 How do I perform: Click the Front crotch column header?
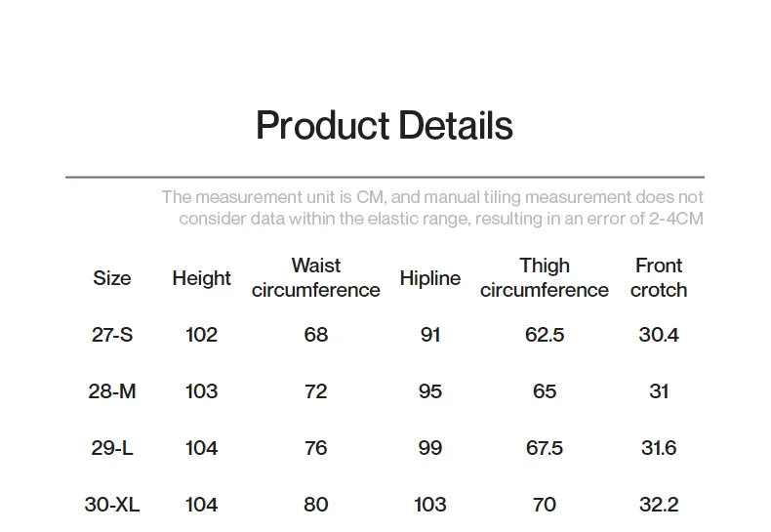point(659,278)
